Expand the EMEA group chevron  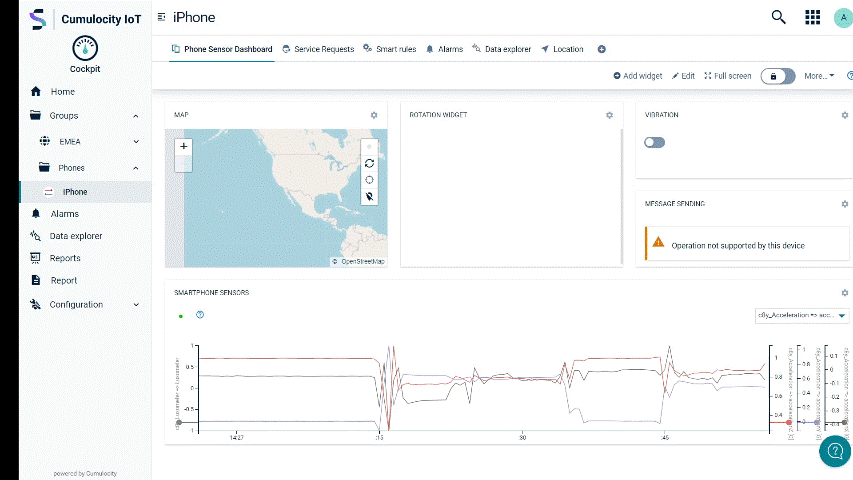click(x=136, y=141)
